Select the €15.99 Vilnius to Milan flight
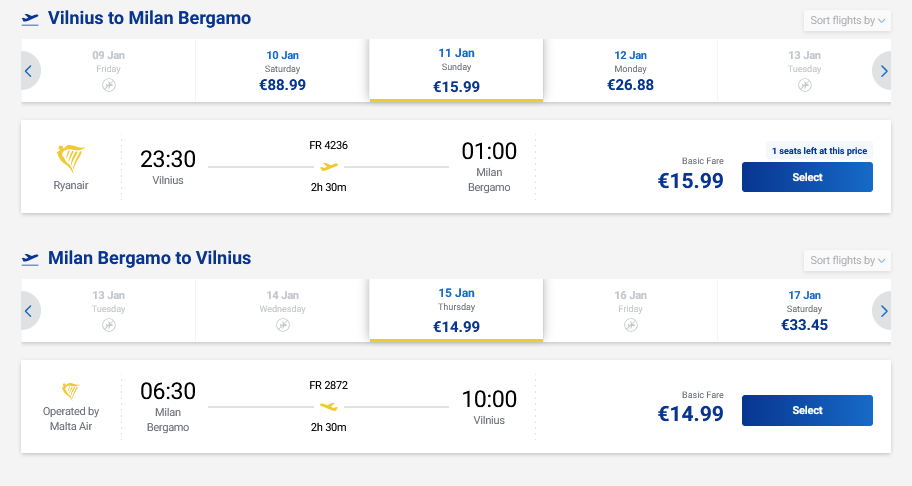This screenshot has width=912, height=486. (x=806, y=177)
